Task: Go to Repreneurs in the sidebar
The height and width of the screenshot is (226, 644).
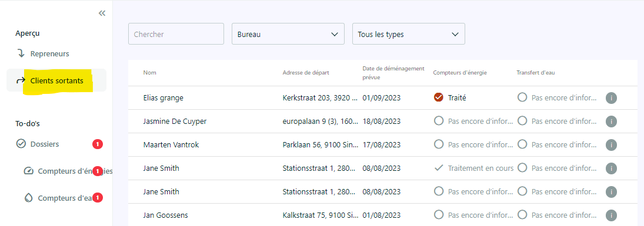Action: [49, 54]
